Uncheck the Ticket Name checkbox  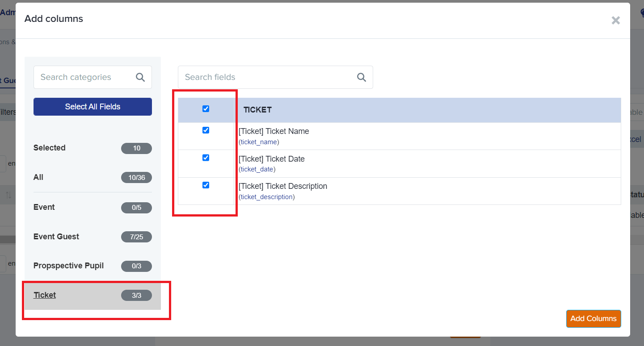pos(206,130)
